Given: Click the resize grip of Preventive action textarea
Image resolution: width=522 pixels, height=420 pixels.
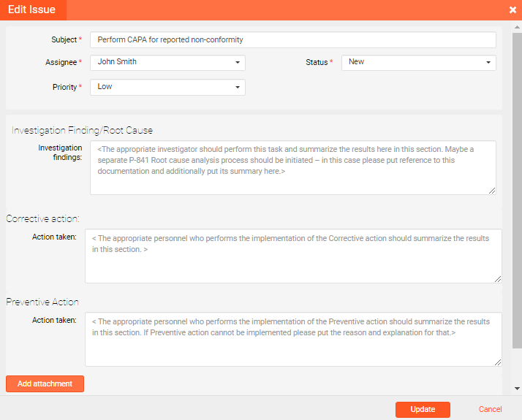Looking at the screenshot, I should [x=497, y=362].
